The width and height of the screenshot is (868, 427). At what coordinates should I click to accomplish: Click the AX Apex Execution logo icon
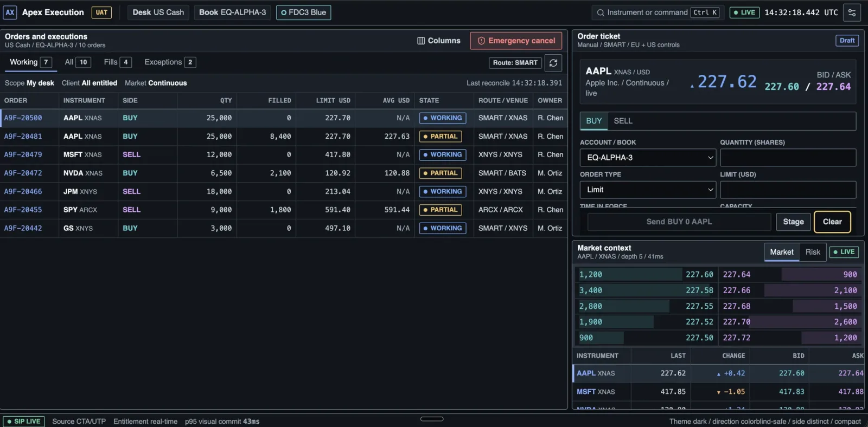[10, 12]
